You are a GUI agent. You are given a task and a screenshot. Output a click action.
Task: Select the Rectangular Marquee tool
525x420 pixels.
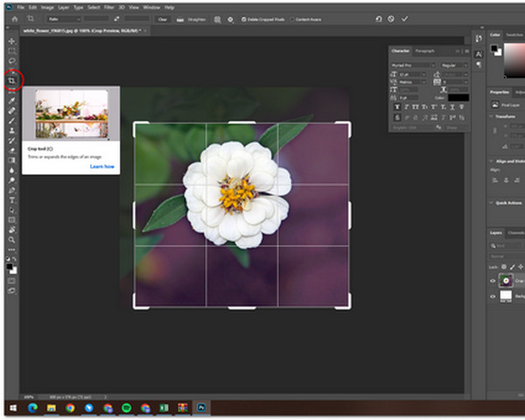[x=11, y=51]
